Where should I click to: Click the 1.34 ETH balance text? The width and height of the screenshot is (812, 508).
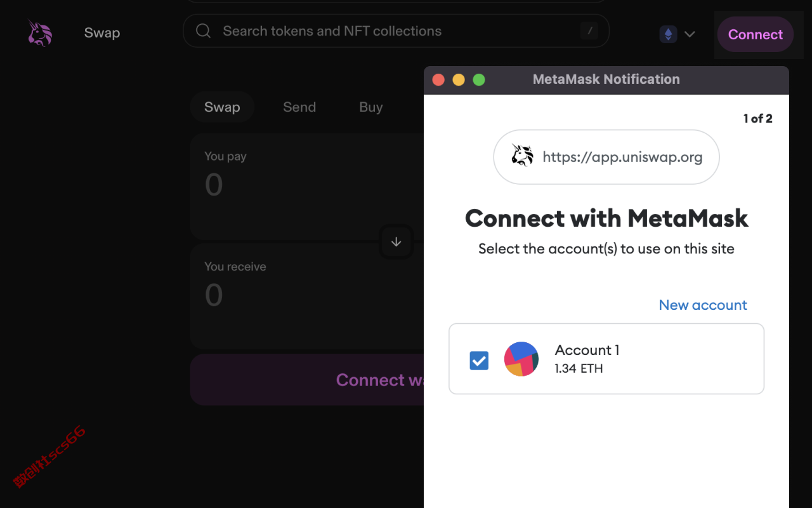[x=579, y=368]
